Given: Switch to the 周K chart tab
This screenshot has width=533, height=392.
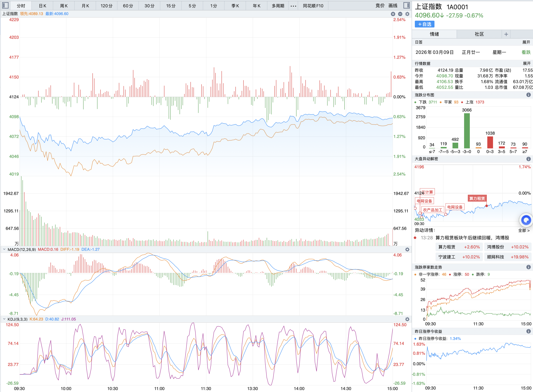Looking at the screenshot, I should coord(64,6).
